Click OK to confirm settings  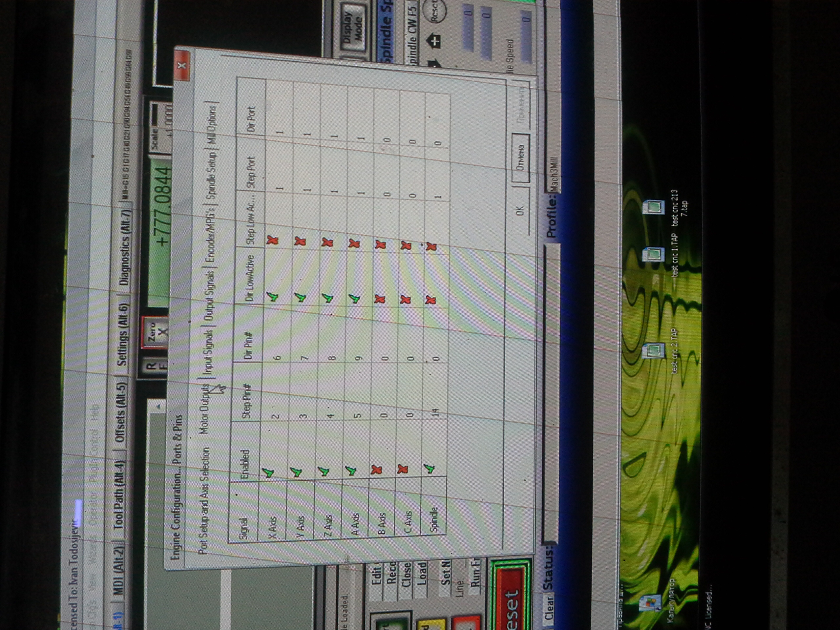pyautogui.click(x=520, y=211)
